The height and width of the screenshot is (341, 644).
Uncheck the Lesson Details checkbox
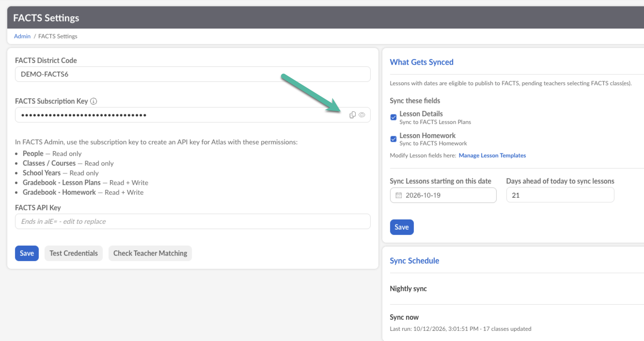393,117
